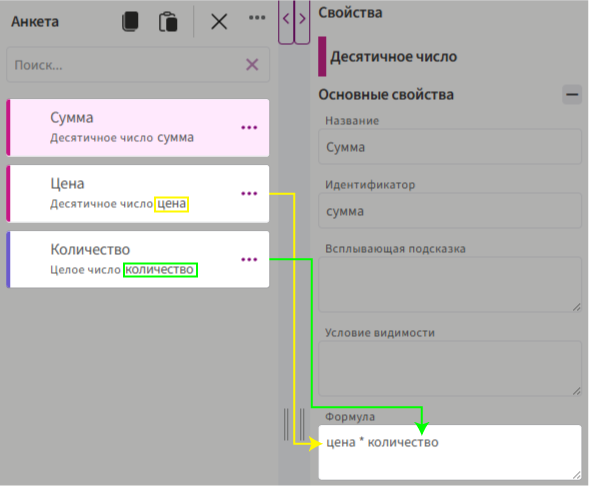The width and height of the screenshot is (589, 486).
Task: Click the Всплывающая подсказка text area
Action: click(x=450, y=284)
